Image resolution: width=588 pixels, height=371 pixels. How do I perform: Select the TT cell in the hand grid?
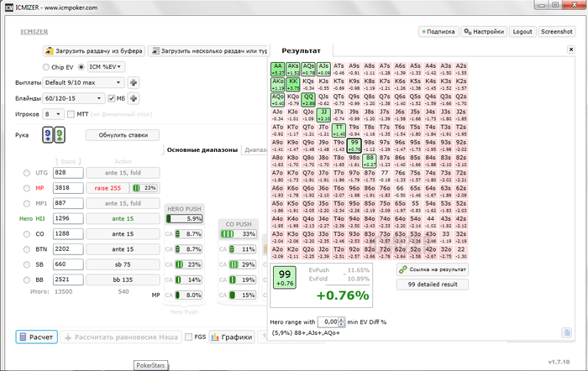(x=339, y=130)
